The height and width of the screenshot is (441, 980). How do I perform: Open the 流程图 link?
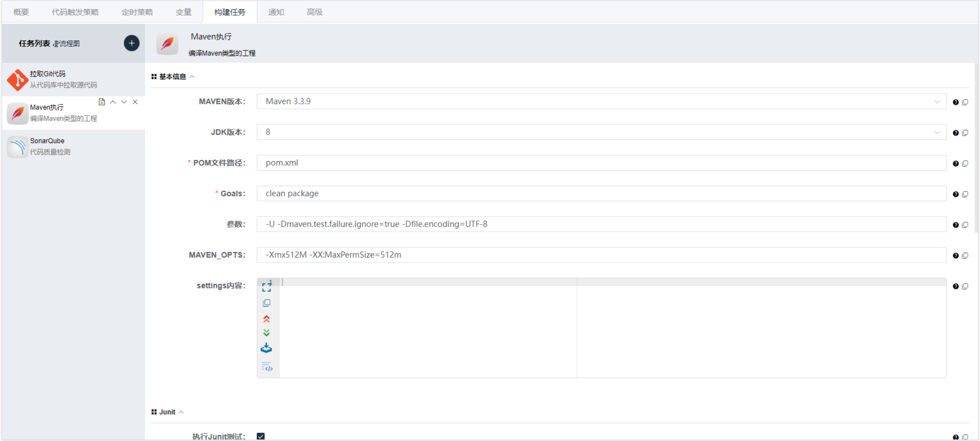click(67, 44)
